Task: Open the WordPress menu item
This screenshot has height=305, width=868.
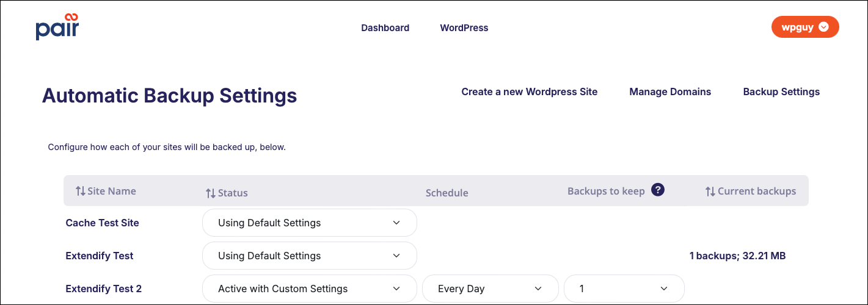Action: click(464, 27)
